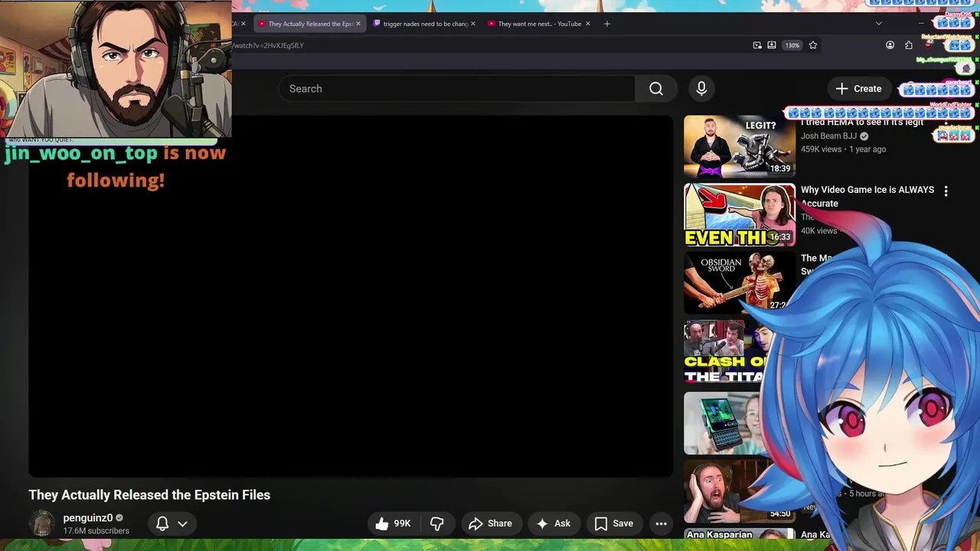Open the handheld phone device video thumbnail

[x=724, y=423]
